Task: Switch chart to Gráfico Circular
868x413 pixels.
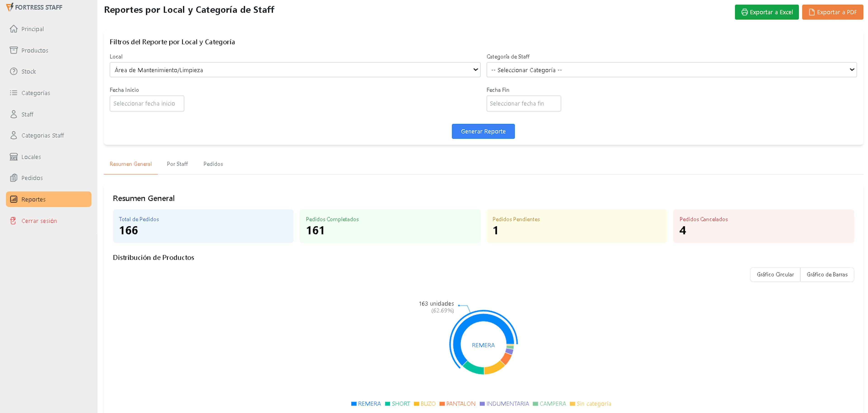Action: point(775,275)
